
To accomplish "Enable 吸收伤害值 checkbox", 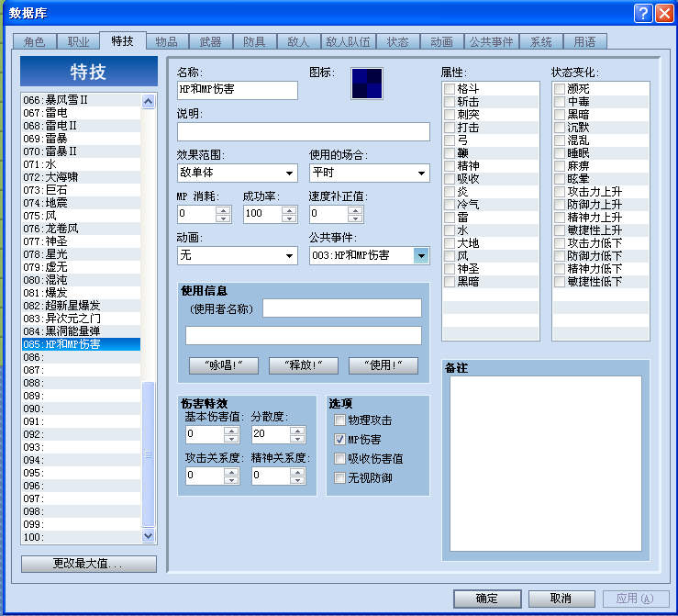I will [x=339, y=458].
